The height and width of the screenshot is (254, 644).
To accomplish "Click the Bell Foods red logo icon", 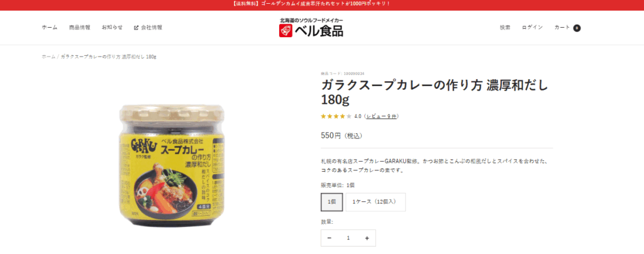I will click(x=286, y=31).
